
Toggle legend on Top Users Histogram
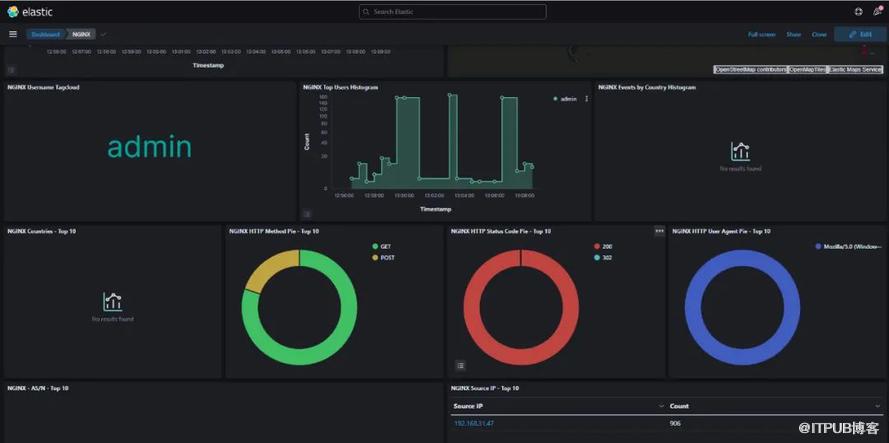(x=307, y=213)
